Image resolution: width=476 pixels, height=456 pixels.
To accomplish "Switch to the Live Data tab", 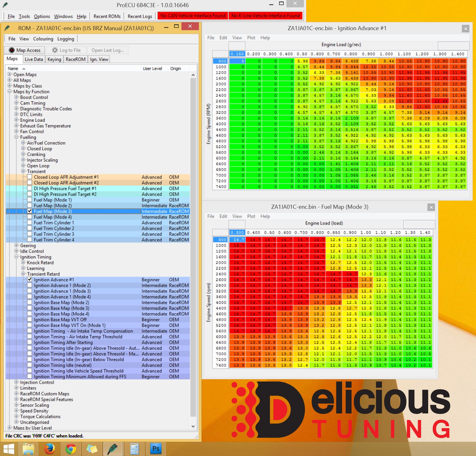I will 34,59.
